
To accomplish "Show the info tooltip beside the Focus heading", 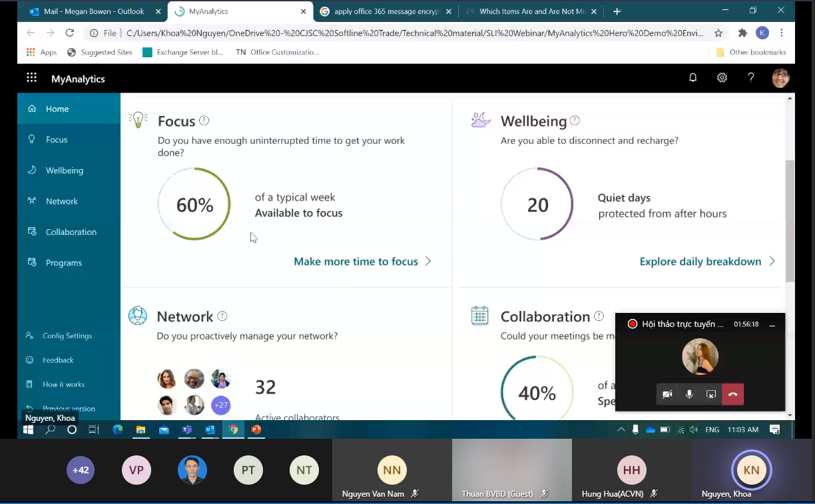I will tap(204, 121).
